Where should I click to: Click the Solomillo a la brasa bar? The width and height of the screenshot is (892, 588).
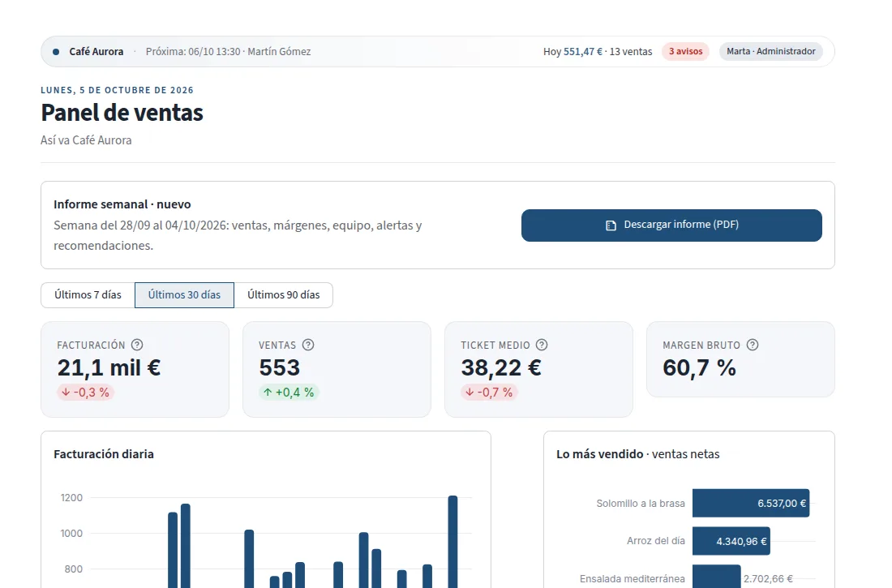pyautogui.click(x=751, y=503)
